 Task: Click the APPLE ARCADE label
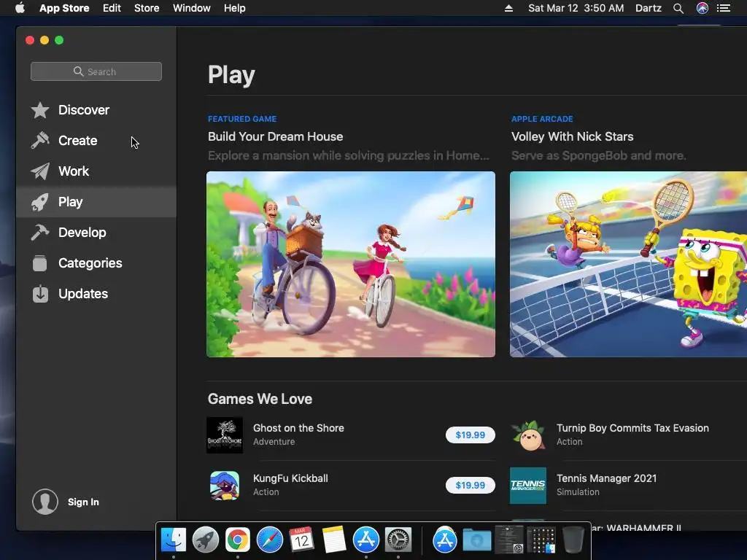pos(542,119)
